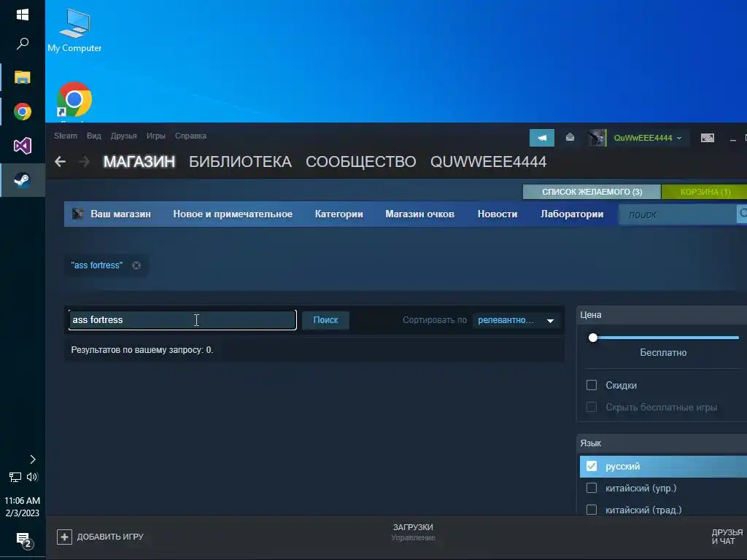Click the avatar icon beside Ваш магазин

tap(77, 214)
